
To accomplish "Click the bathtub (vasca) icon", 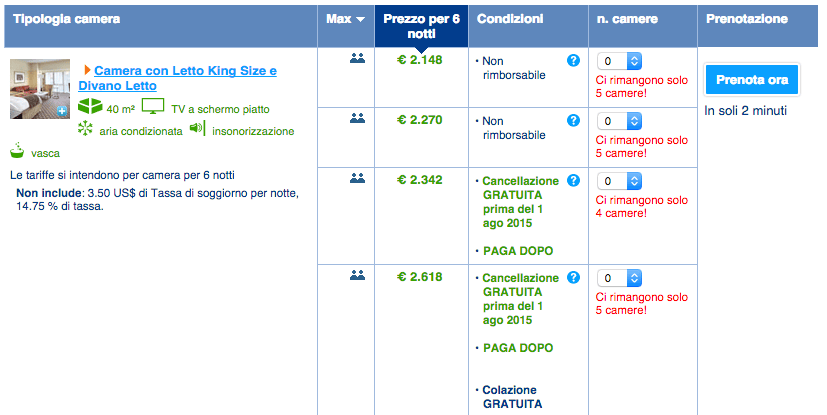I will click(x=17, y=152).
